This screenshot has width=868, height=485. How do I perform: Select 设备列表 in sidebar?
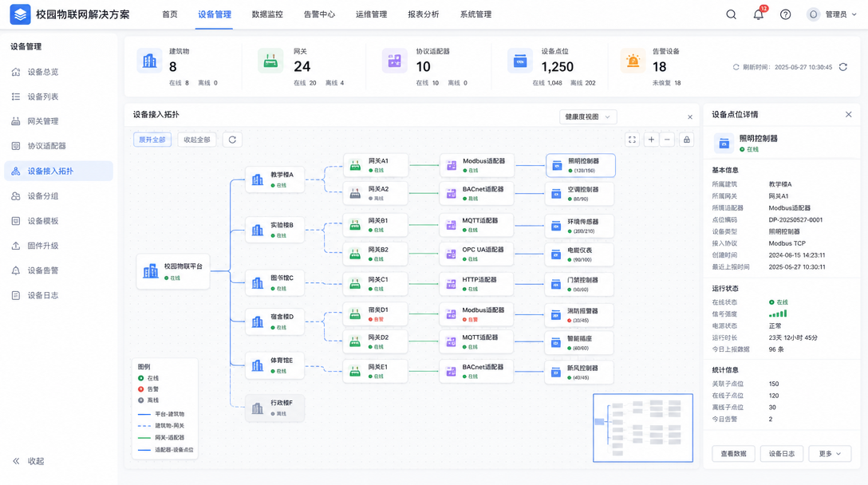pos(59,97)
